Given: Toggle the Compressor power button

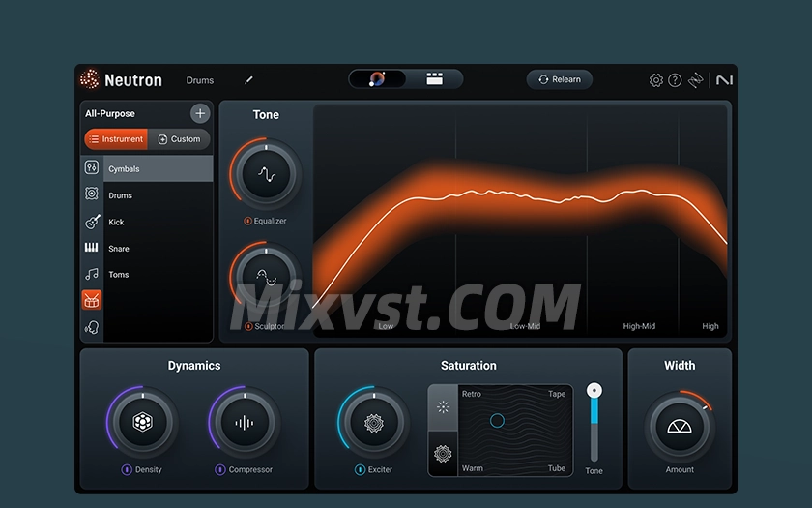Looking at the screenshot, I should click(220, 469).
